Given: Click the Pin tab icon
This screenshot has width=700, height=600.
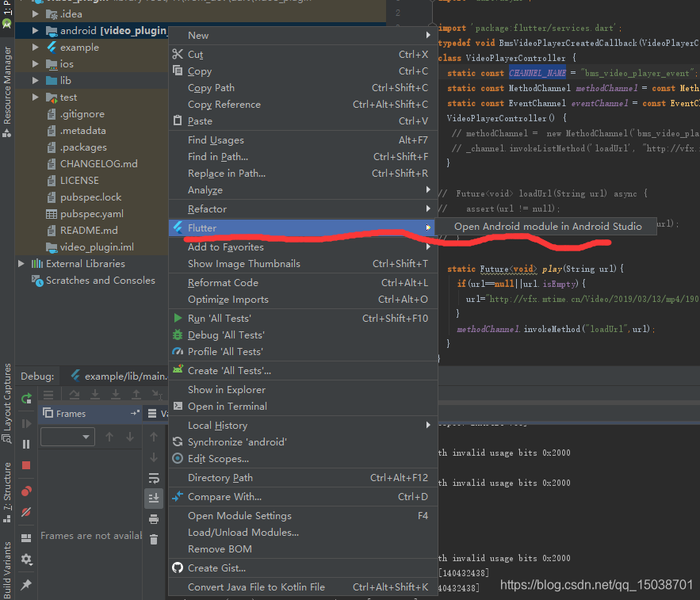Looking at the screenshot, I should [26, 584].
